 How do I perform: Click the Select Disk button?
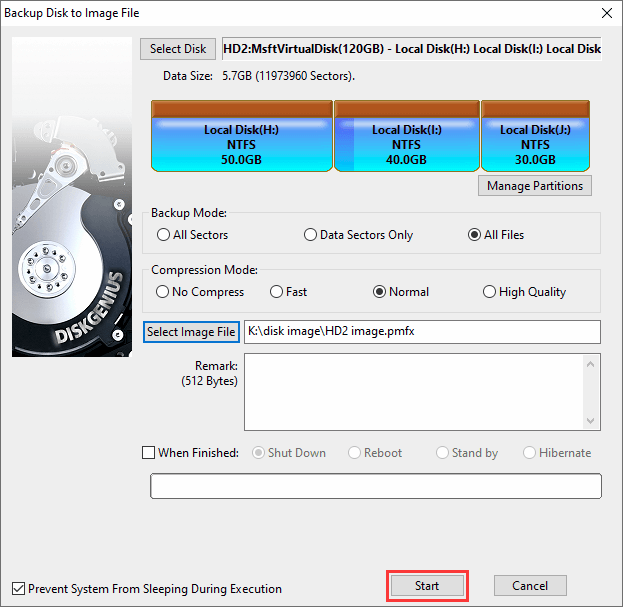(178, 49)
